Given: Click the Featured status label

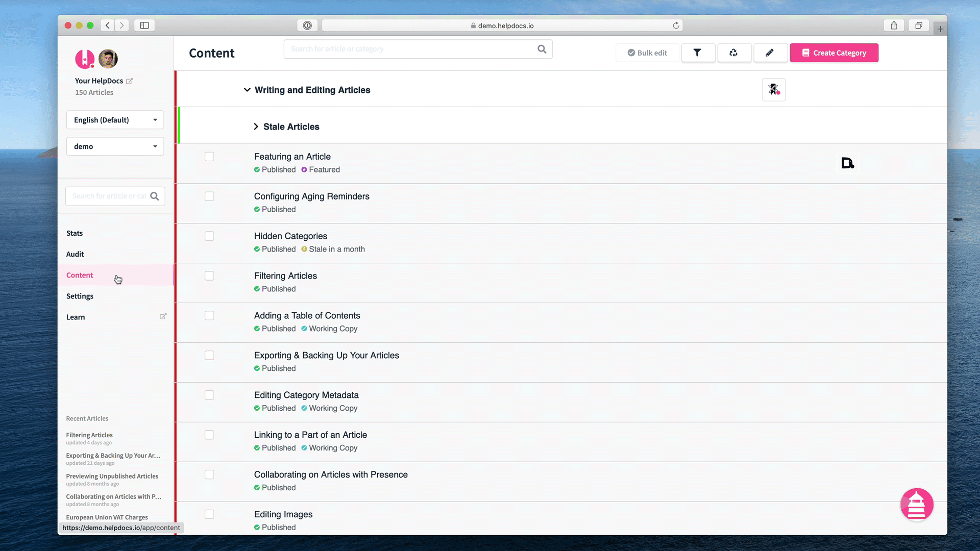Looking at the screenshot, I should click(x=324, y=169).
